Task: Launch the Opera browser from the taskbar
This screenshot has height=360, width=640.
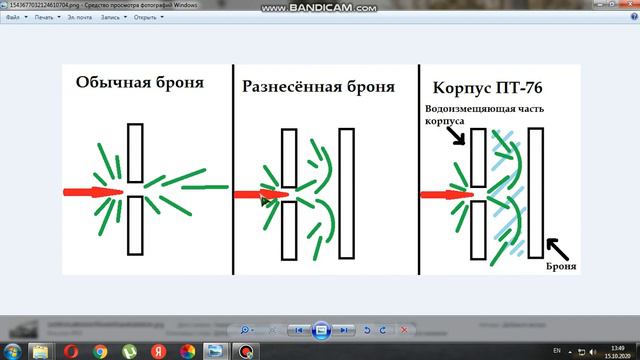Action: (x=71, y=351)
